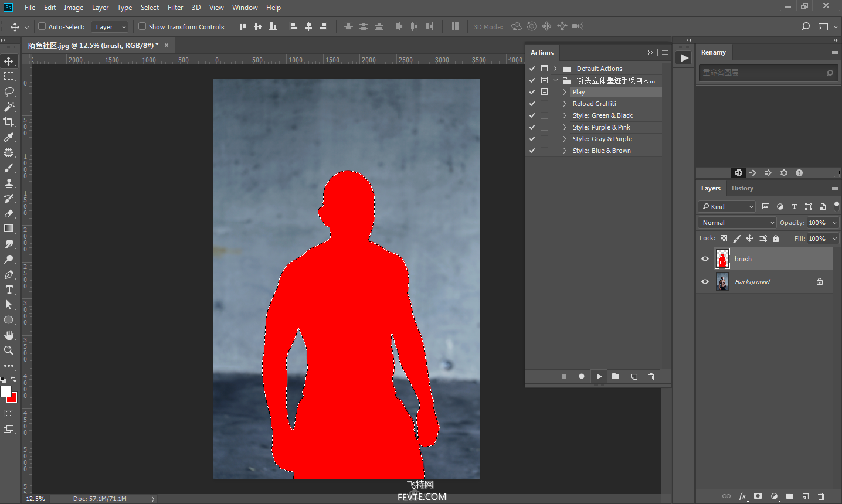Hide the brush layer visibility eye
Image resolution: width=842 pixels, height=504 pixels.
click(x=705, y=259)
